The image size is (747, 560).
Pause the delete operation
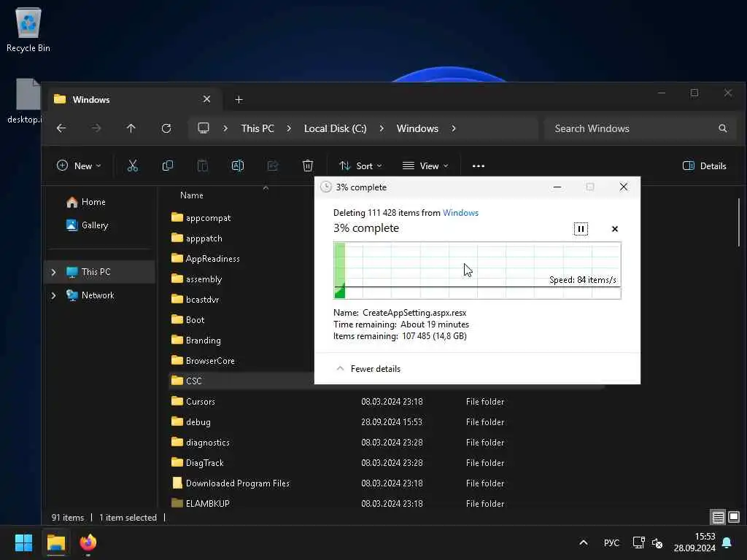[x=580, y=229]
